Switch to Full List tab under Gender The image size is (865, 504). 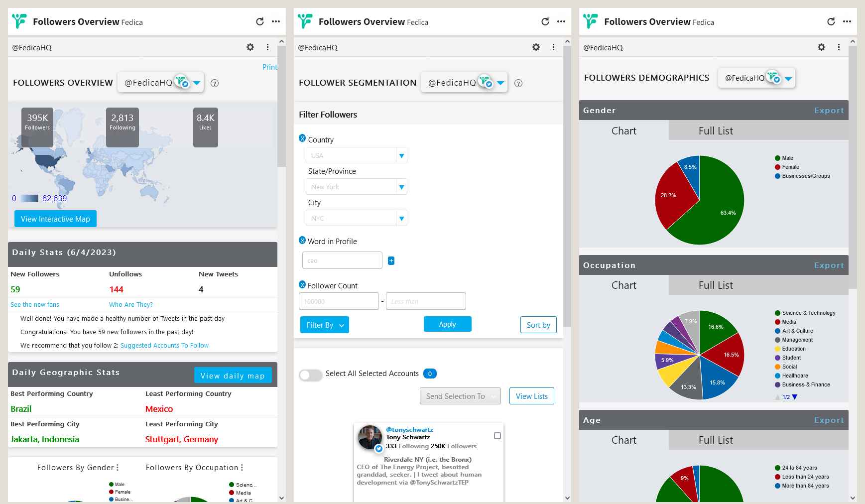[715, 131]
